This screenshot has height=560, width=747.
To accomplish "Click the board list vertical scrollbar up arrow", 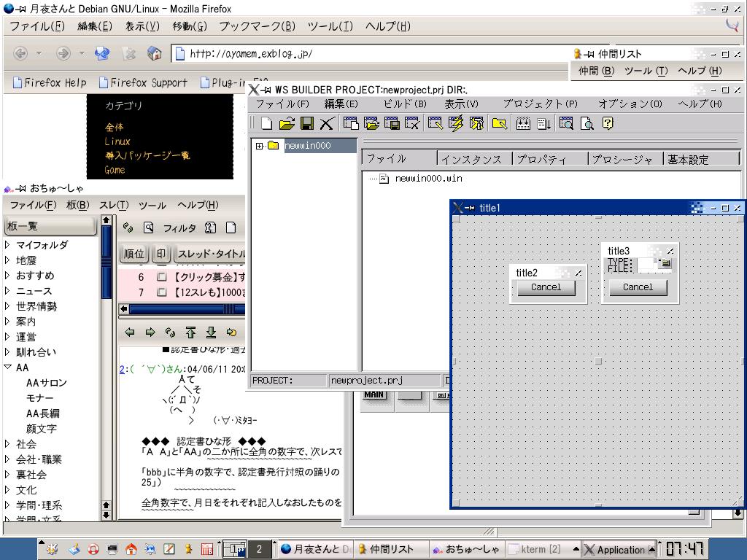I will (x=107, y=220).
